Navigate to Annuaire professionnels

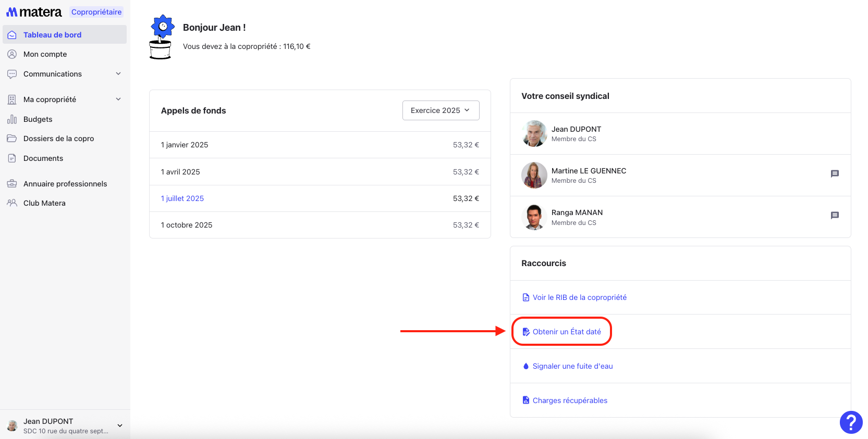click(65, 184)
